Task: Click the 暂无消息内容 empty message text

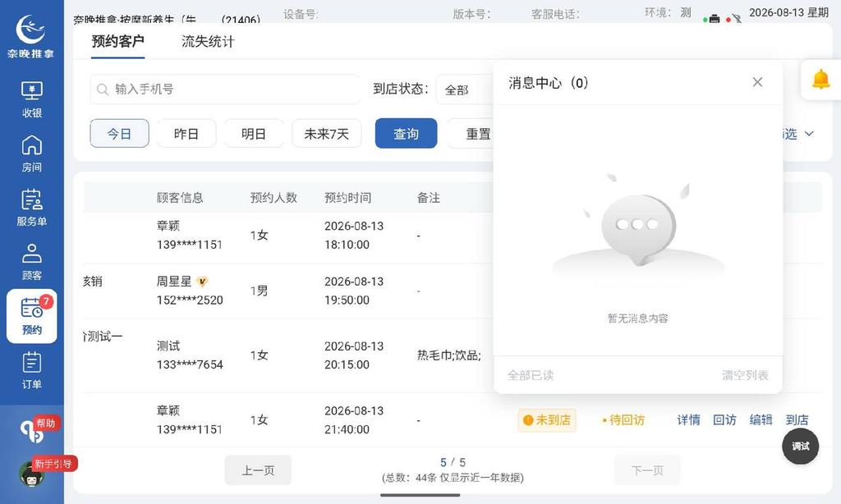Action: pyautogui.click(x=637, y=318)
